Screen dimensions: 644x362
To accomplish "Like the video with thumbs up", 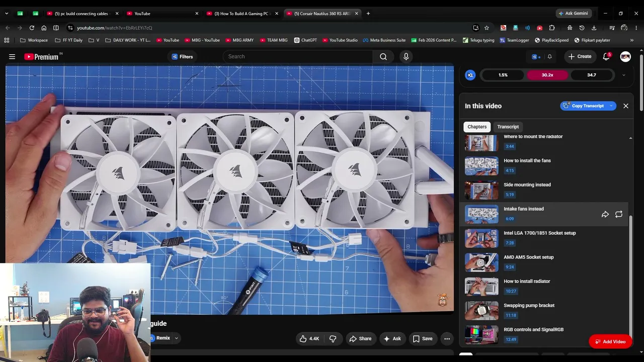I will coord(309,339).
